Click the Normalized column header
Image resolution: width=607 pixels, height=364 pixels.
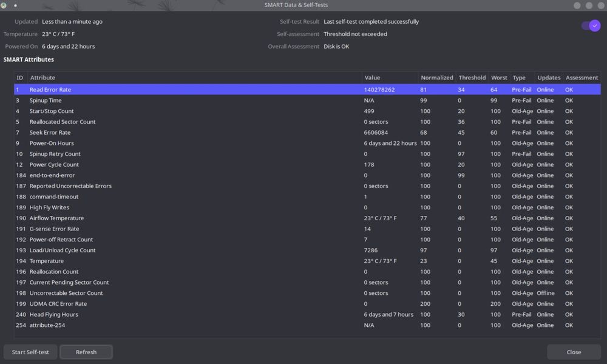[436, 78]
